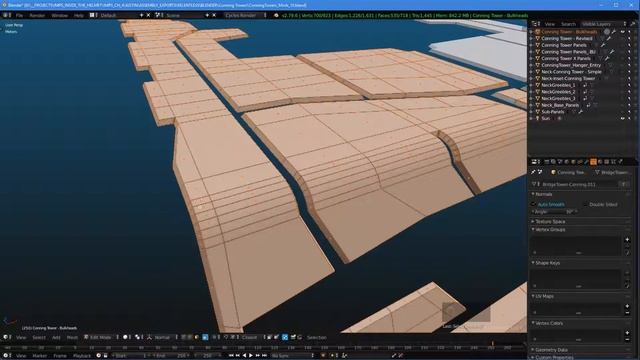The width and height of the screenshot is (640, 360).
Task: Toggle visibility eye of the Sun object
Action: click(622, 118)
